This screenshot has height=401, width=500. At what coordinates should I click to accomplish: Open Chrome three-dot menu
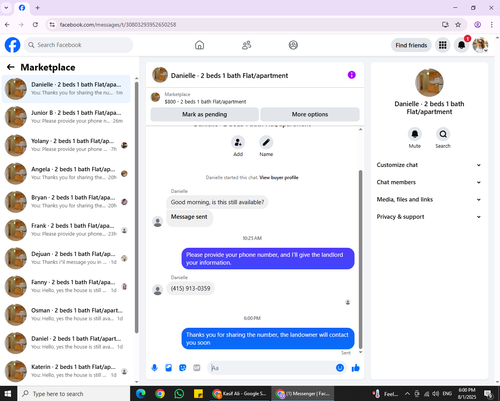coord(492,25)
